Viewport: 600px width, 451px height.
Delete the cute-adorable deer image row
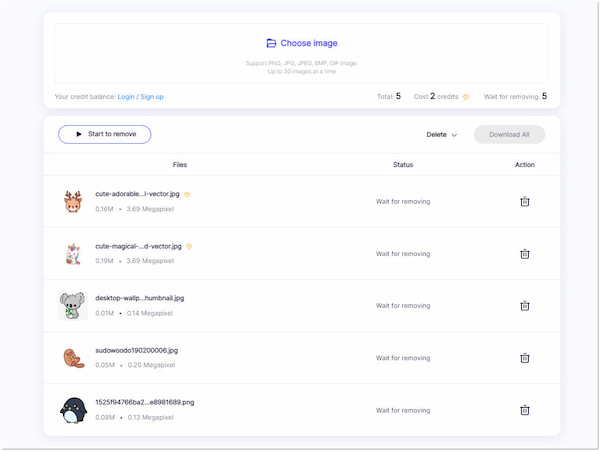(524, 202)
